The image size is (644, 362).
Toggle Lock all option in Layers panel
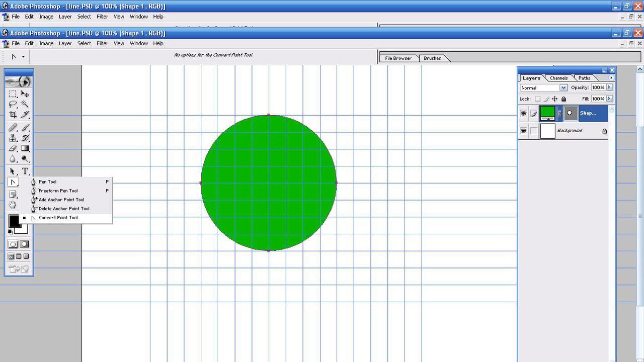click(563, 99)
